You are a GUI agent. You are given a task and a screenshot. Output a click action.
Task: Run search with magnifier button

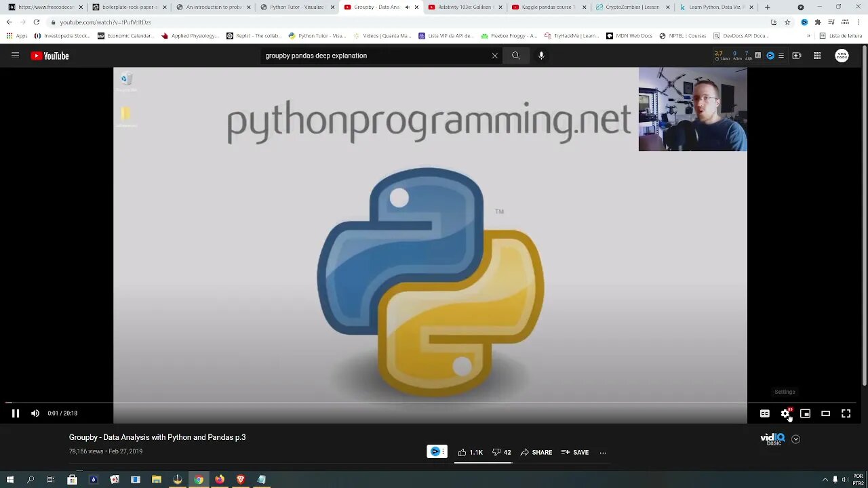click(x=515, y=56)
